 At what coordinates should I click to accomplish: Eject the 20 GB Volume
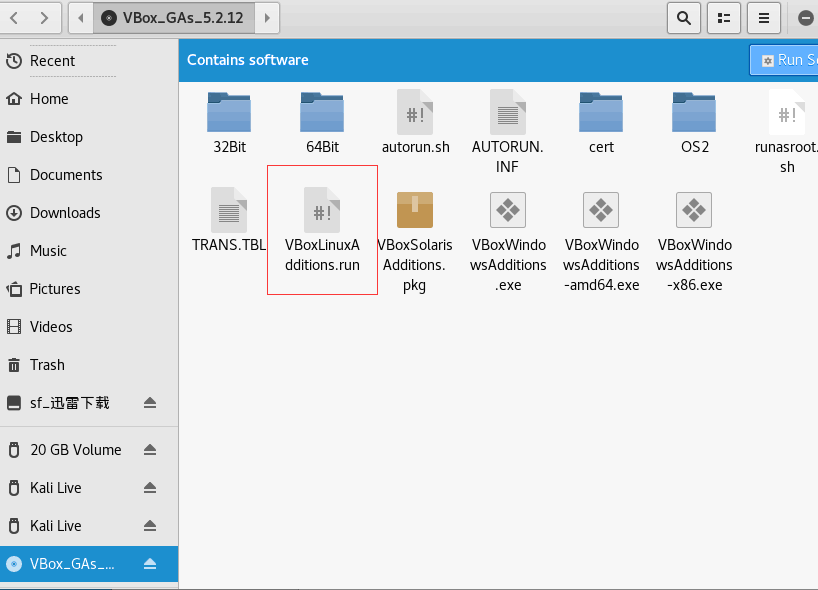[150, 450]
